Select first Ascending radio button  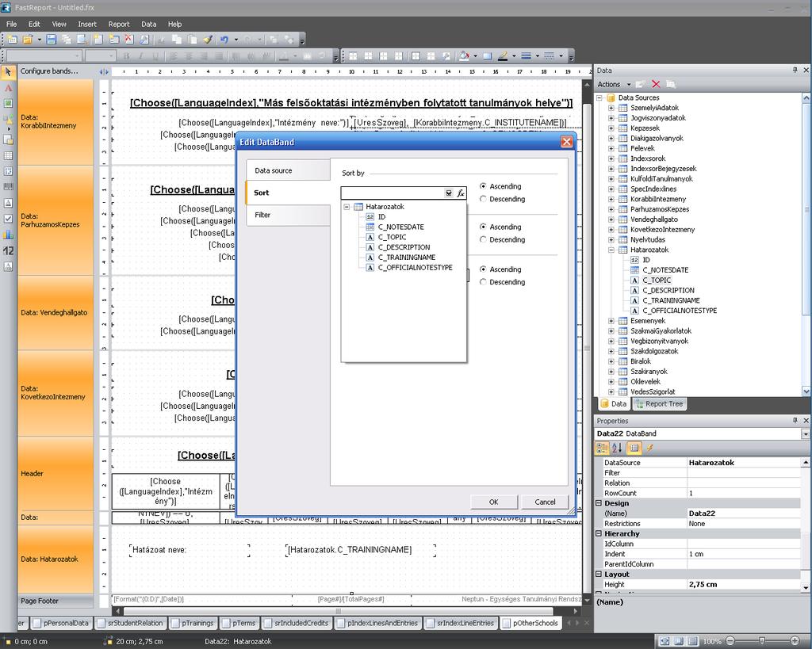[483, 186]
